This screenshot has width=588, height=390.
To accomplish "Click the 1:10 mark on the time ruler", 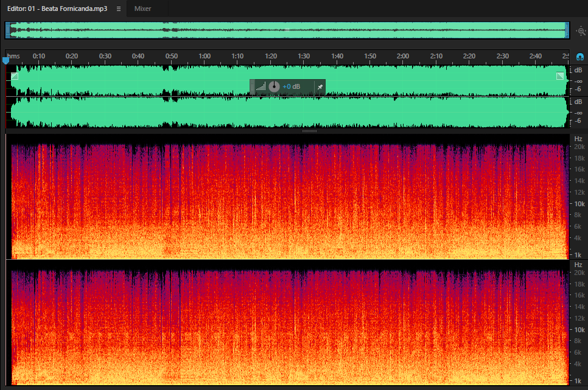I will [237, 56].
